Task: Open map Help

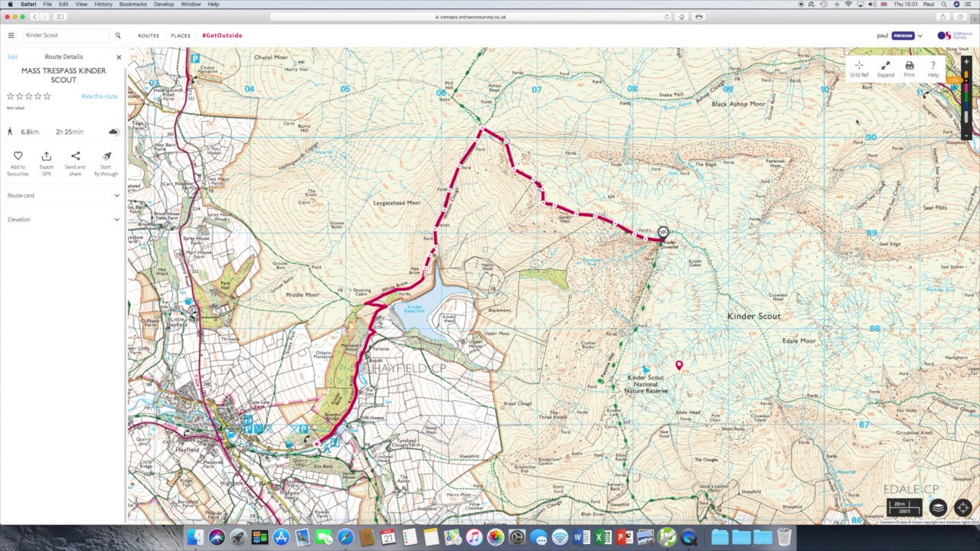Action: 933,69
